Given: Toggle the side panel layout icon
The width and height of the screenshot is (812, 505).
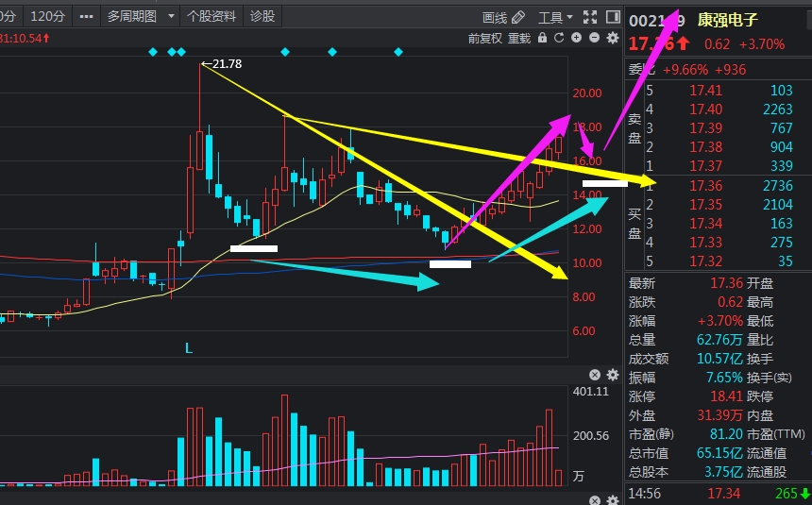Looking at the screenshot, I should pyautogui.click(x=612, y=17).
